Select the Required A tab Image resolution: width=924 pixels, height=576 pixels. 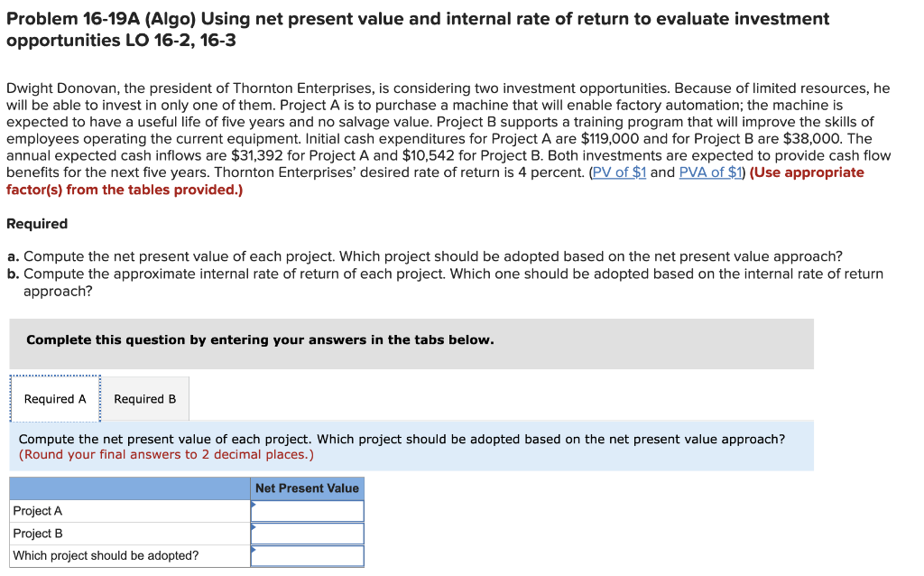click(x=54, y=398)
